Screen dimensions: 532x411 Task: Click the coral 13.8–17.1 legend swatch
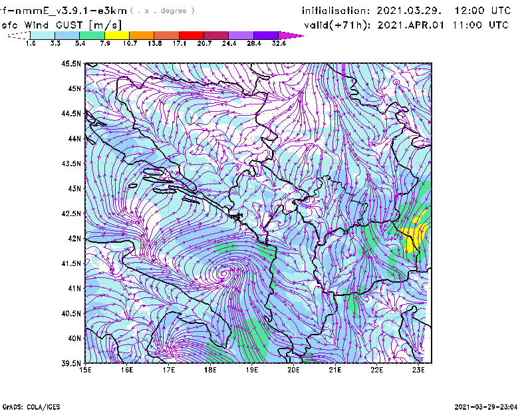167,35
